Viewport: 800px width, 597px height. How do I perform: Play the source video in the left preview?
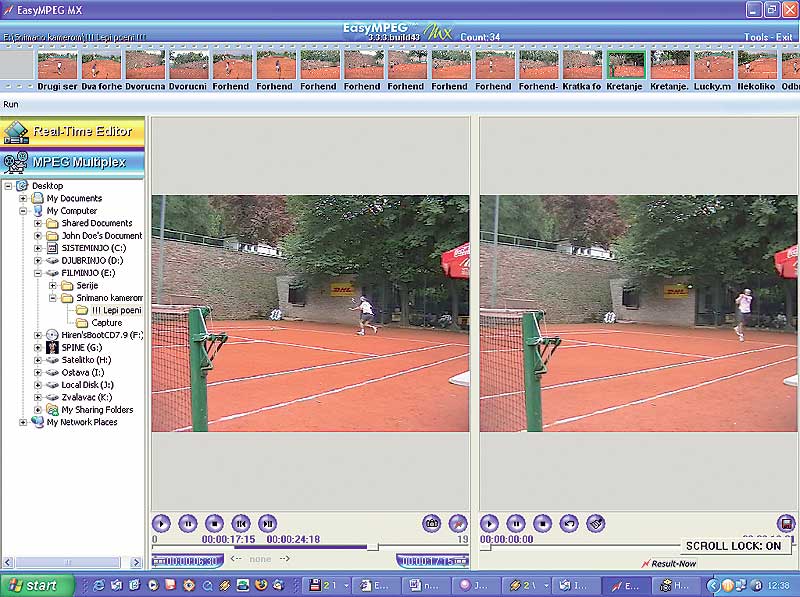[x=161, y=524]
